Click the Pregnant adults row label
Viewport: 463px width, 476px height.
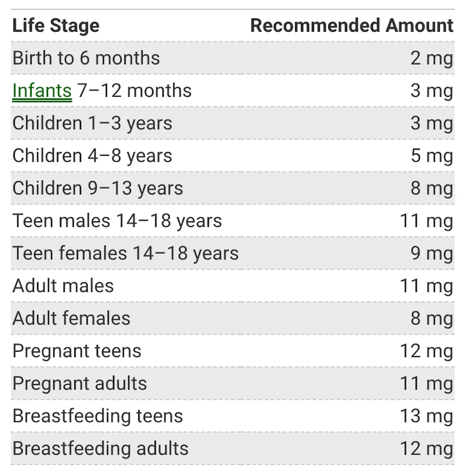pos(80,383)
